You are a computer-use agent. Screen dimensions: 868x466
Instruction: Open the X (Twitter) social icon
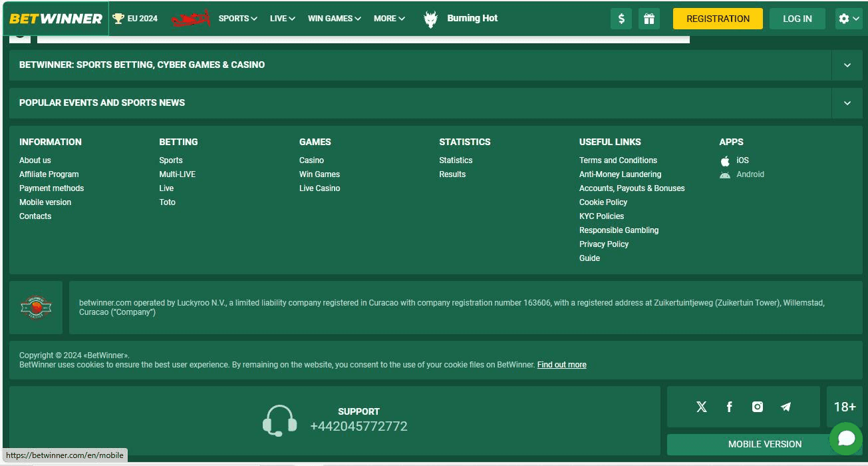pos(702,407)
